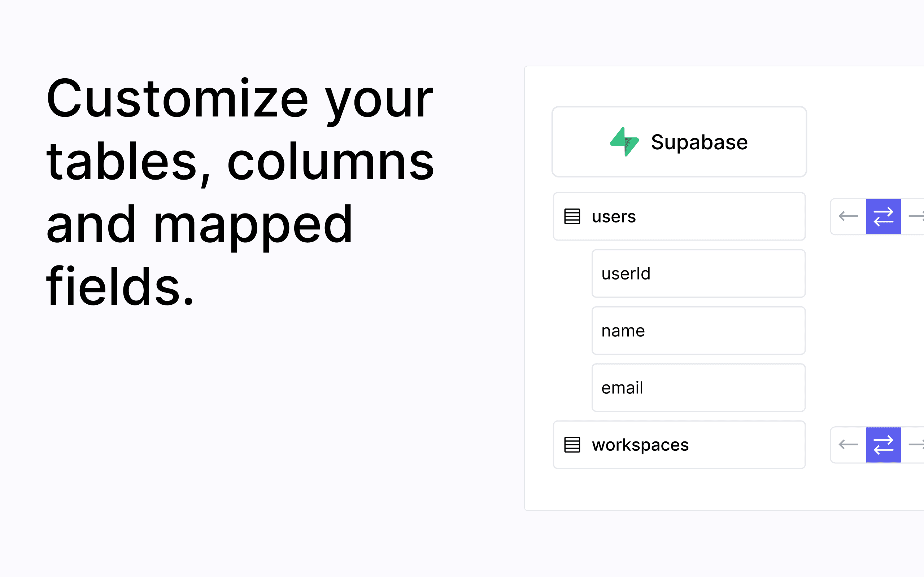Click the bidirectional sync arrows beside workspaces
The image size is (924, 577).
coord(883,445)
